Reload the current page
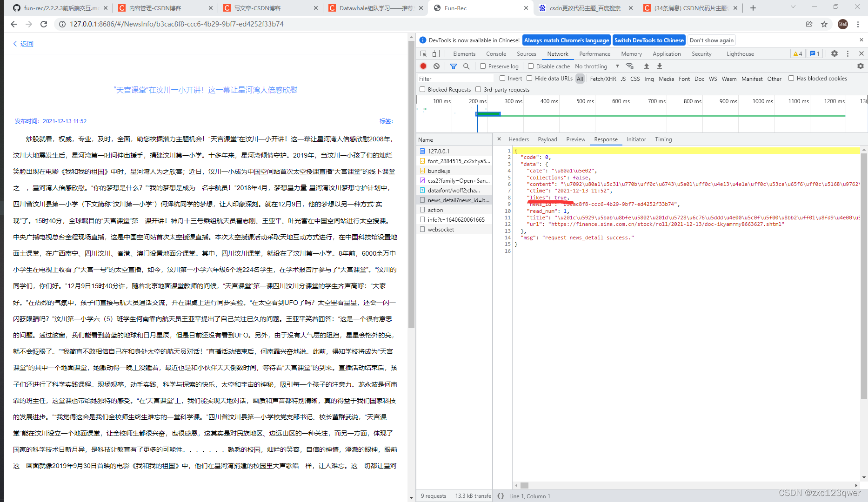868x502 pixels. click(44, 24)
